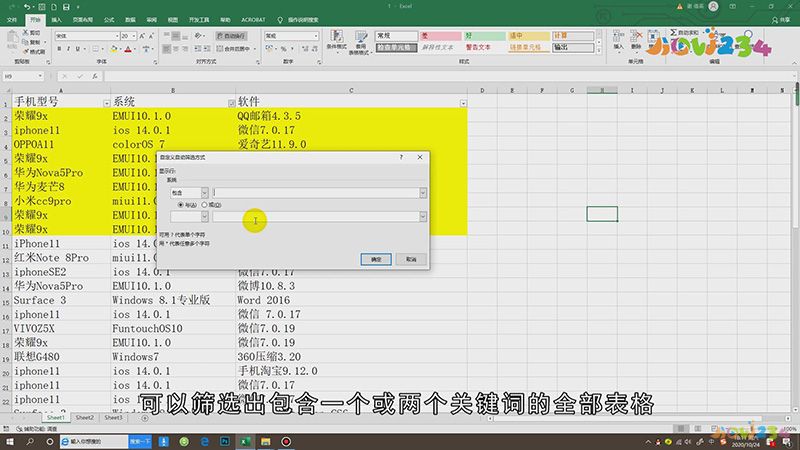Open Windows Start menu
Image resolution: width=800 pixels, height=450 pixels.
click(x=10, y=441)
